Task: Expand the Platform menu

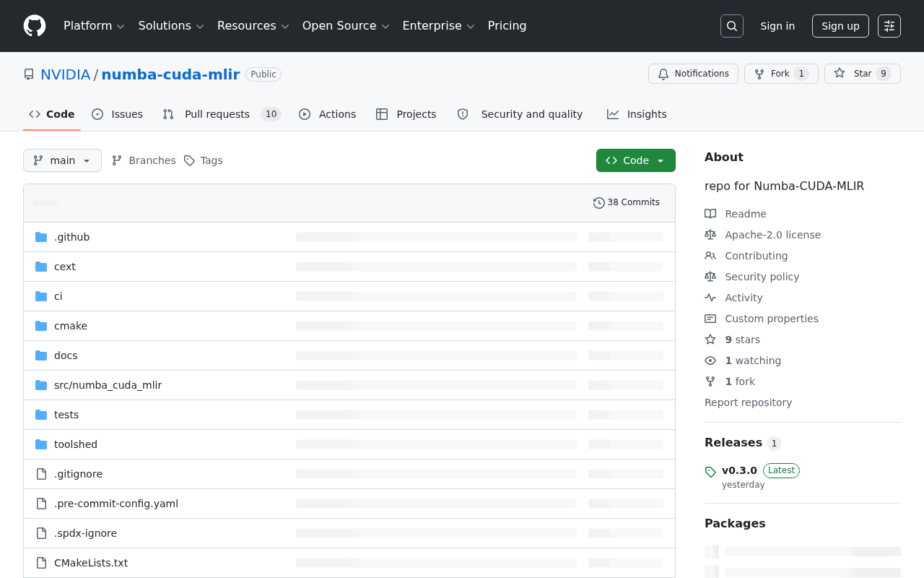Action: coord(94,26)
